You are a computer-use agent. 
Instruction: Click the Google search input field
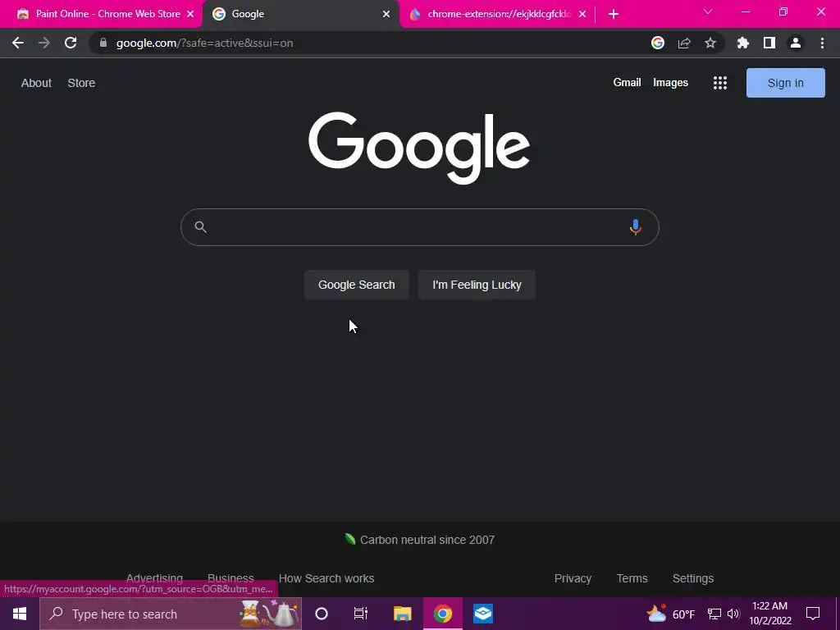coord(419,227)
